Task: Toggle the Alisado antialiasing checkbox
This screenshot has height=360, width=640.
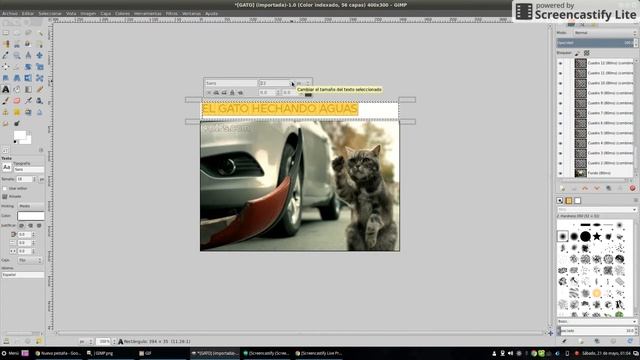Action: point(4,196)
